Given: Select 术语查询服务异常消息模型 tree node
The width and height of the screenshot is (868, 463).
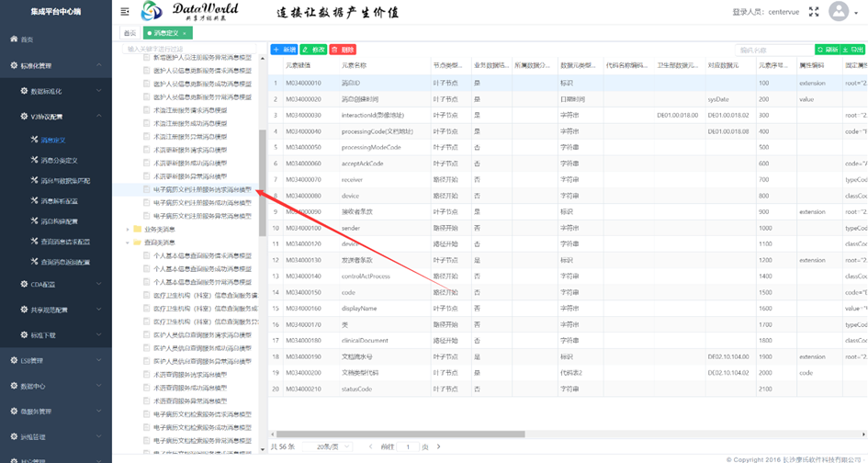Looking at the screenshot, I should (x=190, y=401).
